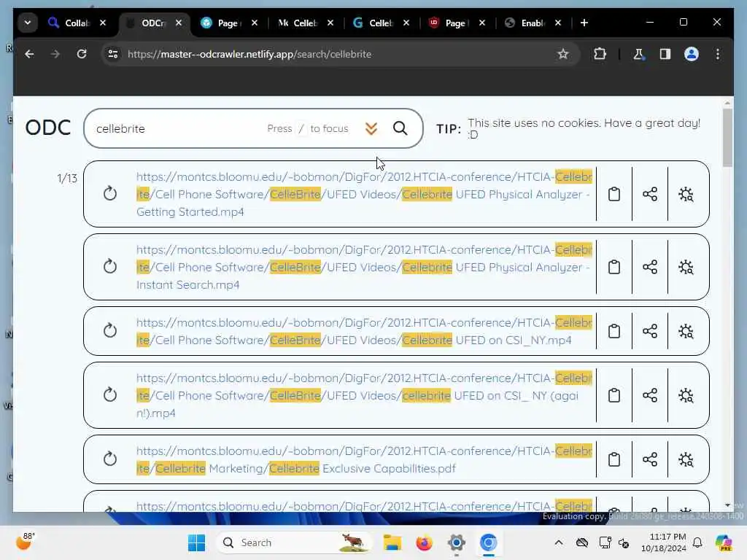Image resolution: width=747 pixels, height=560 pixels.
Task: Open Settings gear from taskbar
Action: (457, 542)
